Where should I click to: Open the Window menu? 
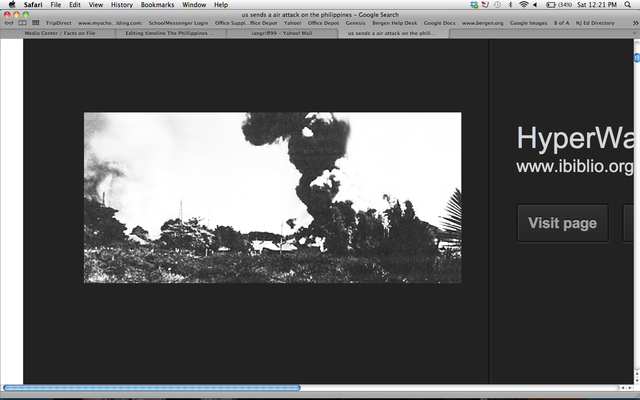click(x=194, y=5)
